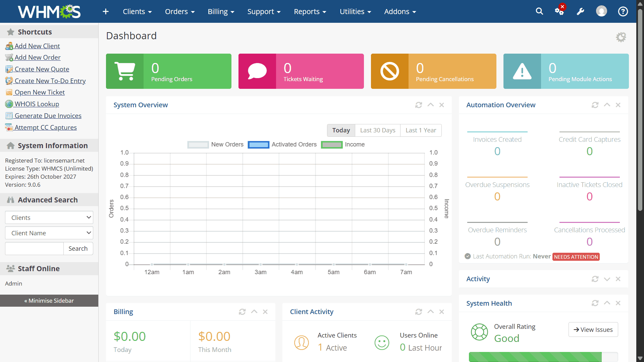The image size is (644, 362).
Task: Close the System Overview widget
Action: click(x=442, y=105)
